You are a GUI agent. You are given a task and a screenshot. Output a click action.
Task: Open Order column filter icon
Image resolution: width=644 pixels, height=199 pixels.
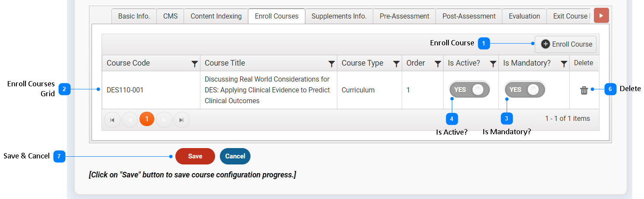438,64
